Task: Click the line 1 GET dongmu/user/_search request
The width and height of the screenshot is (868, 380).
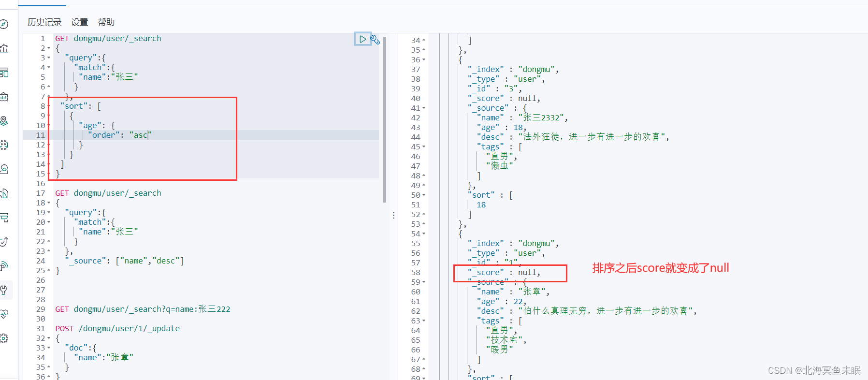Action: (x=108, y=39)
